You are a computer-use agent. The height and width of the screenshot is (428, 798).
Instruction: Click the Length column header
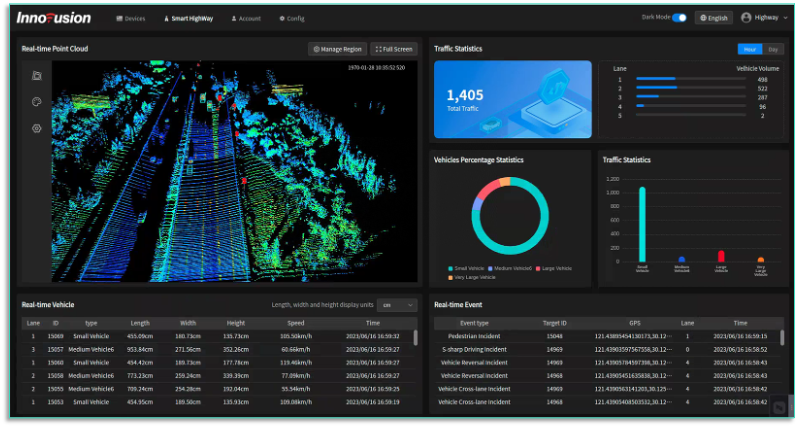click(140, 323)
